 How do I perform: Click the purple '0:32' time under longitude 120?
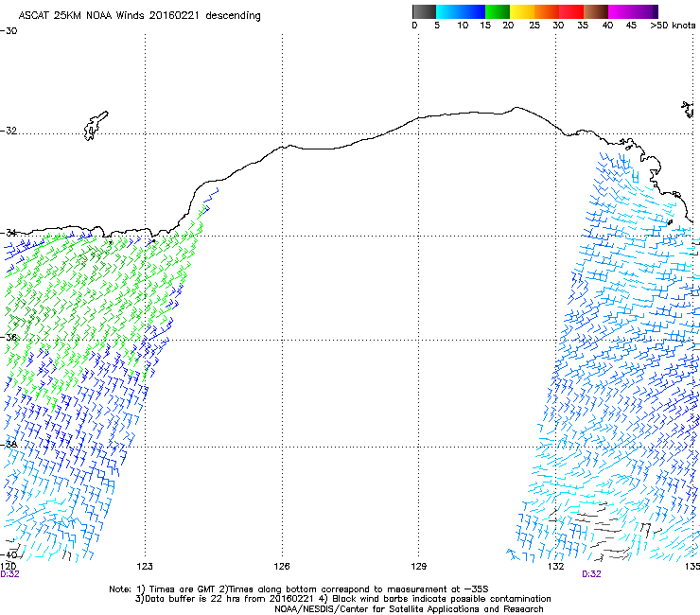click(x=9, y=574)
